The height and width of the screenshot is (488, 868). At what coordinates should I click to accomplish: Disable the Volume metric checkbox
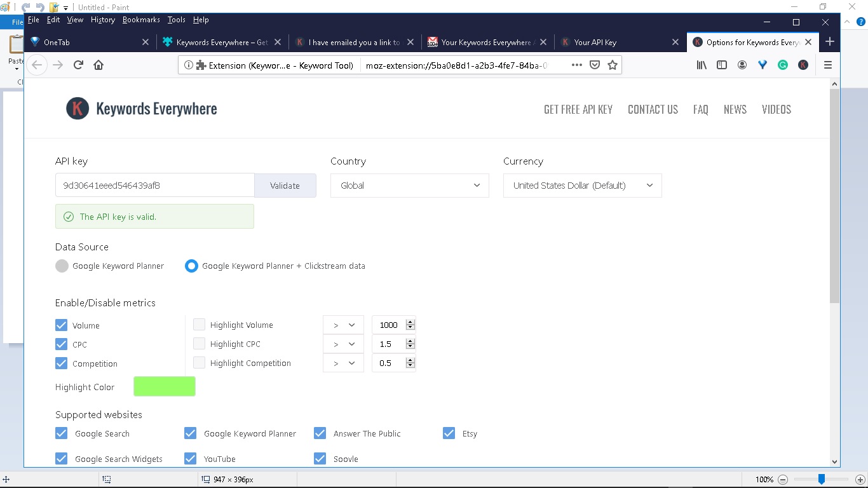tap(61, 325)
